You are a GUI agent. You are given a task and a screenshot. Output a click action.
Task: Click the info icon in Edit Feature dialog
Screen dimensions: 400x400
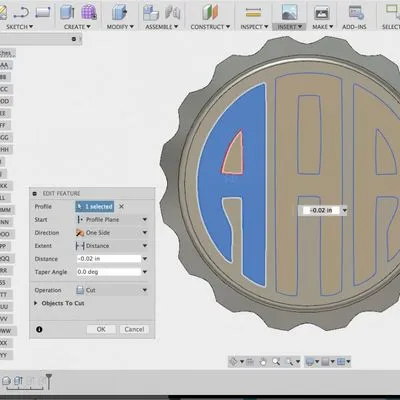[39, 329]
